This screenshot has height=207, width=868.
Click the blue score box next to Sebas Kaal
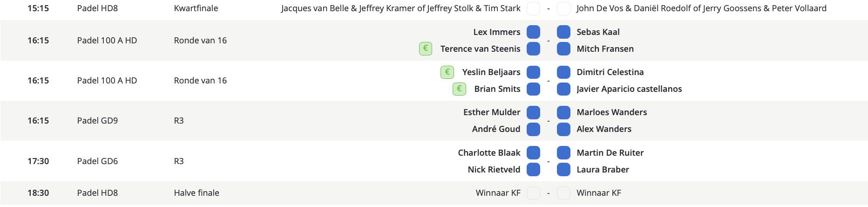(x=563, y=32)
